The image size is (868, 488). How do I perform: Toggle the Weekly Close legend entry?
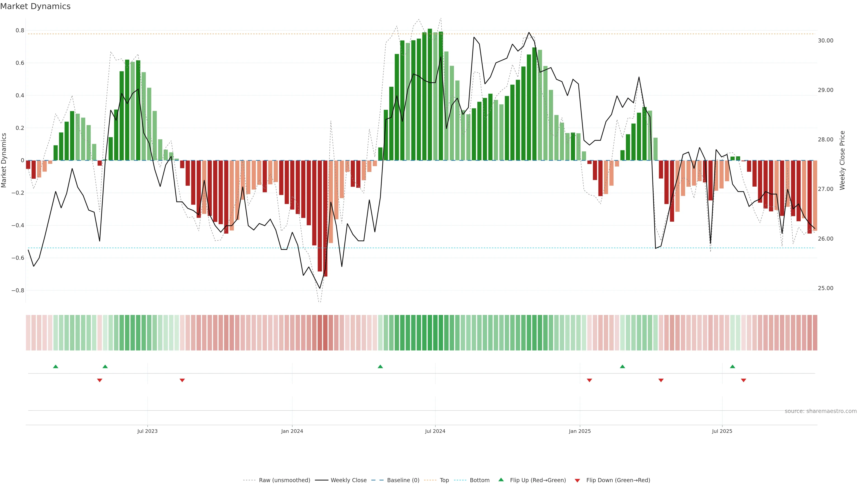pyautogui.click(x=348, y=480)
